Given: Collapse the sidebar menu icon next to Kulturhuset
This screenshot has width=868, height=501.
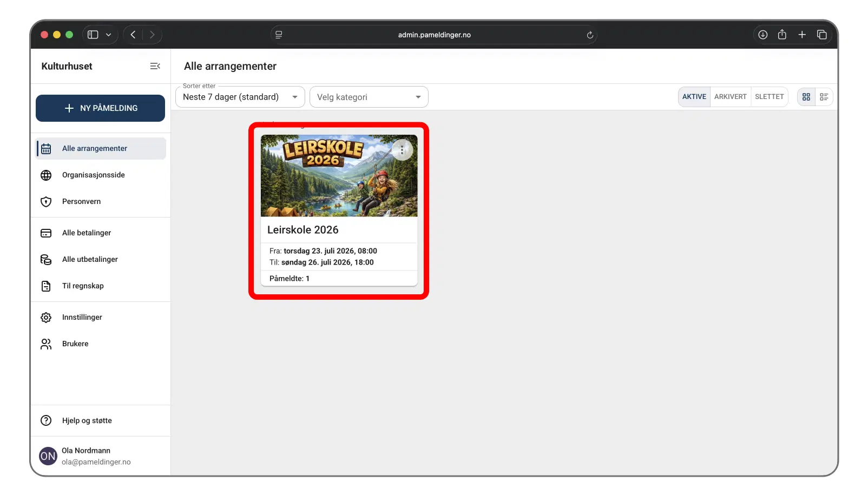Looking at the screenshot, I should pyautogui.click(x=155, y=66).
